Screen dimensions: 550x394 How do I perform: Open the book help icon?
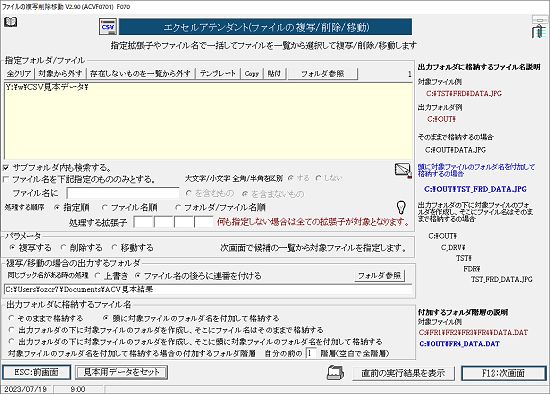click(11, 22)
